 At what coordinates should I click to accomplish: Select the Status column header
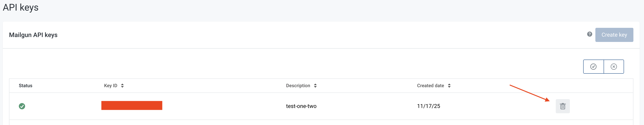point(25,86)
